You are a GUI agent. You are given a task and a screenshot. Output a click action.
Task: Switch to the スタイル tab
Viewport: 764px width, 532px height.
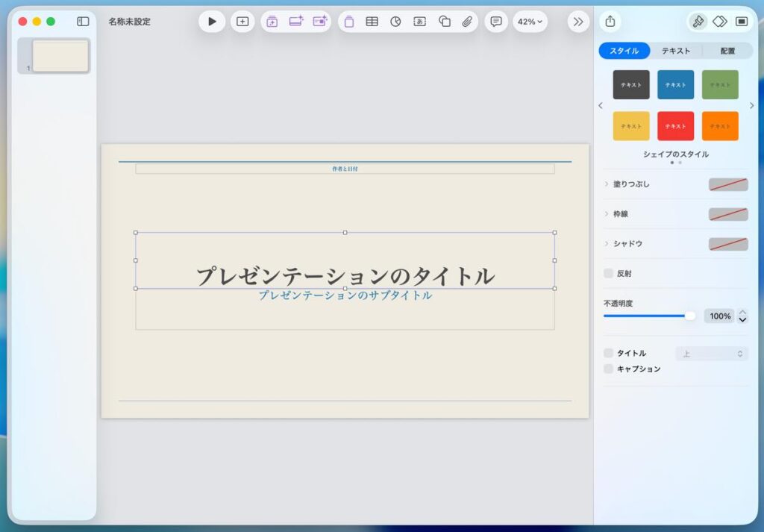click(624, 51)
